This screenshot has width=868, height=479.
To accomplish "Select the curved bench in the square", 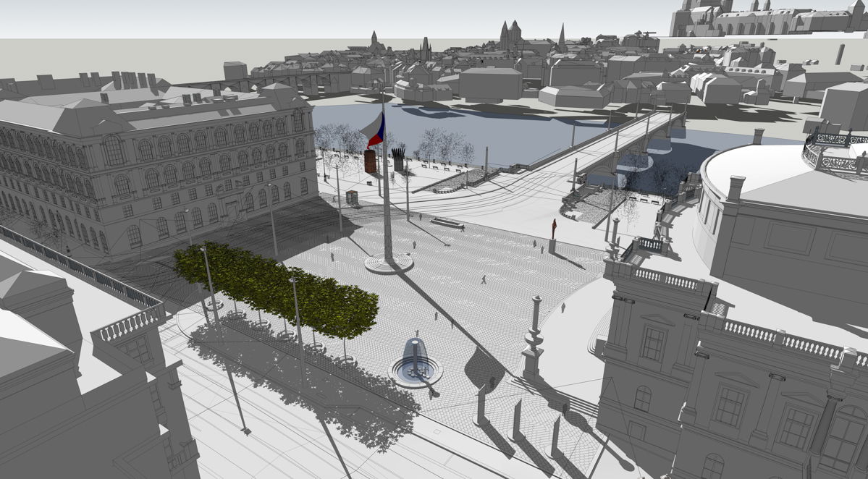I will click(x=447, y=223).
